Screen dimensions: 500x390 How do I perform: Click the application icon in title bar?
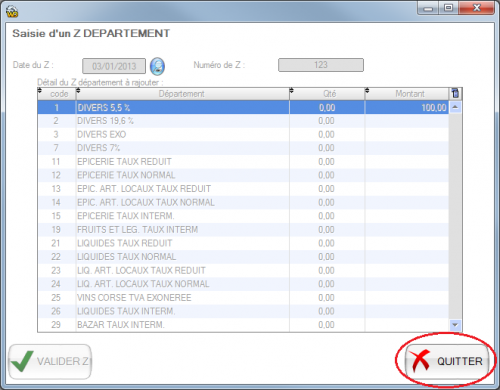[12, 11]
